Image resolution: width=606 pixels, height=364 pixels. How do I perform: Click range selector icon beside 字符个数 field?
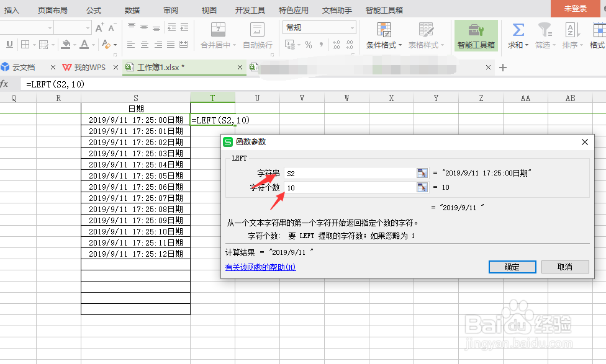[x=422, y=188]
